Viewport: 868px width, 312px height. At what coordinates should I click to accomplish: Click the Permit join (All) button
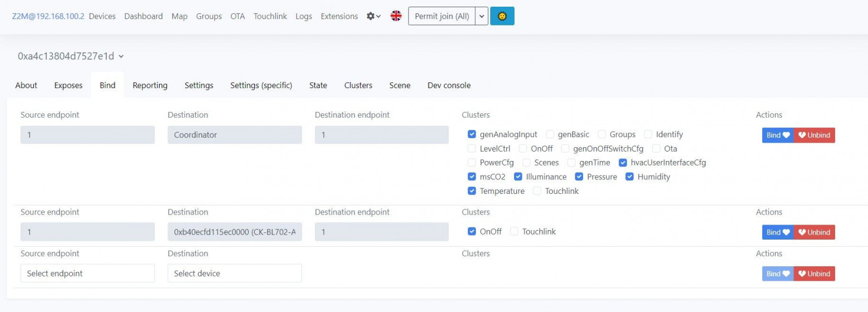442,16
